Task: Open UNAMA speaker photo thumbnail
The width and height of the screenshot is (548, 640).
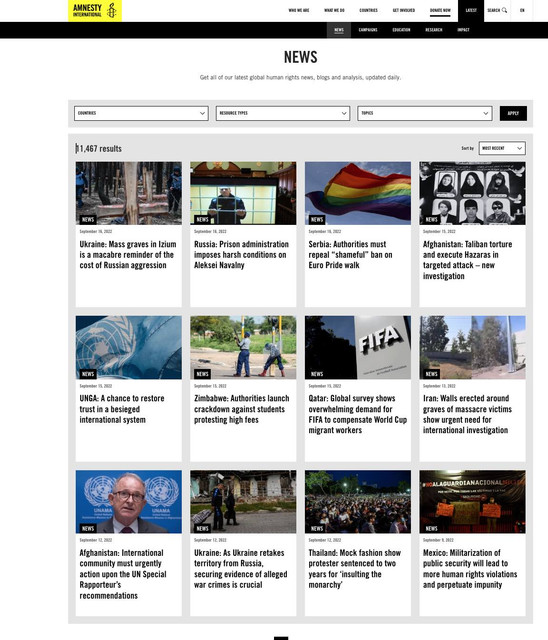Action: (x=129, y=502)
